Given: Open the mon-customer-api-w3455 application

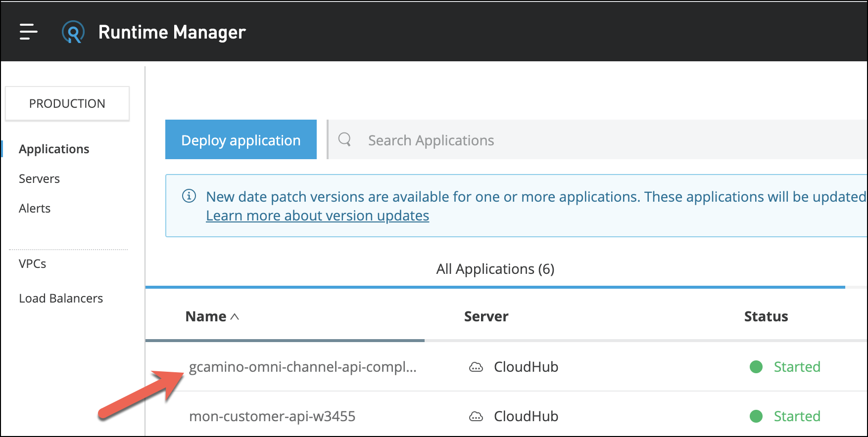Looking at the screenshot, I should click(272, 416).
